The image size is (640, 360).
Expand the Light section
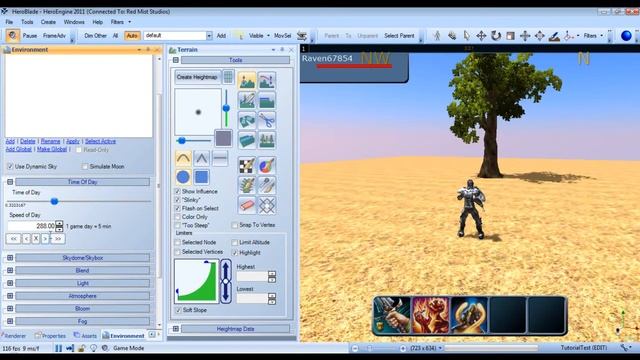coord(10,283)
